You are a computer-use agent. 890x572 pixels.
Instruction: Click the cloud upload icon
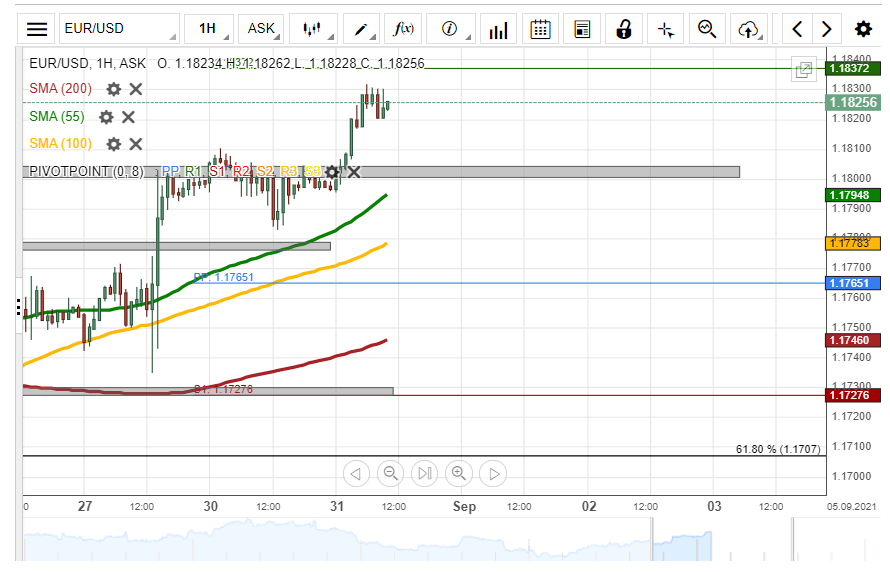coord(748,29)
